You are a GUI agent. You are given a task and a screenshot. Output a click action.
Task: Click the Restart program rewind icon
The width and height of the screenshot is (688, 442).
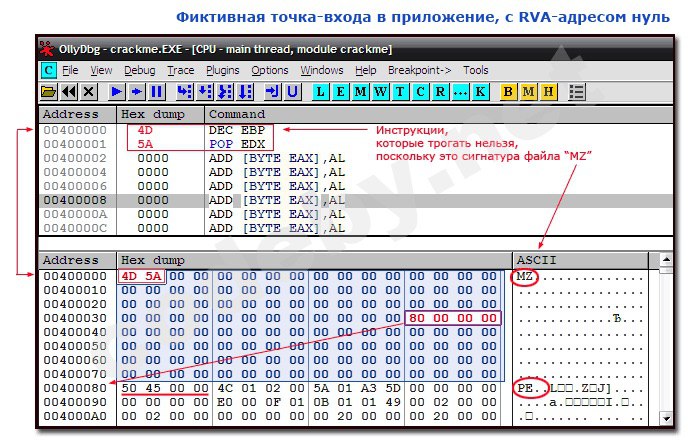[69, 92]
